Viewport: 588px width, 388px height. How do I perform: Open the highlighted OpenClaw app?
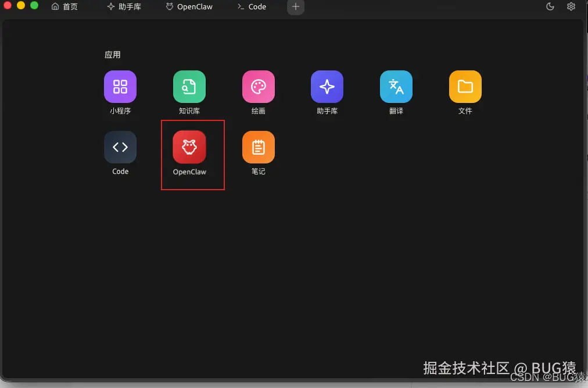point(189,147)
